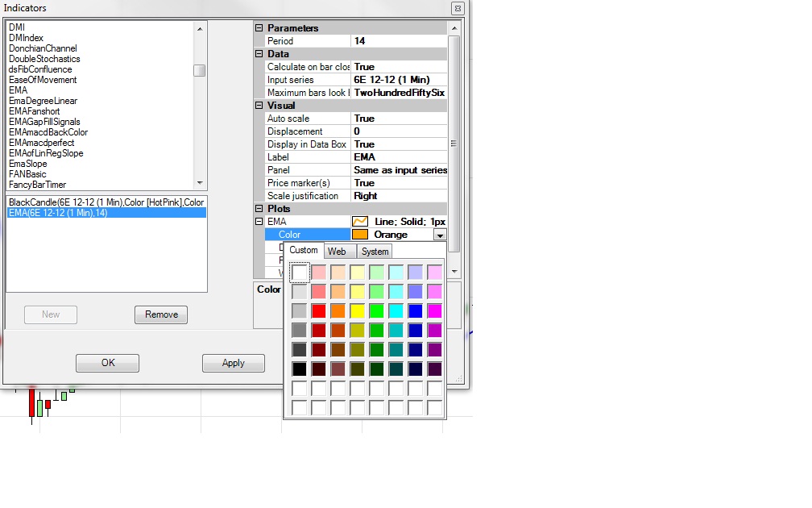Image resolution: width=812 pixels, height=508 pixels.
Task: Pick the orange color swatch
Action: pos(338,311)
